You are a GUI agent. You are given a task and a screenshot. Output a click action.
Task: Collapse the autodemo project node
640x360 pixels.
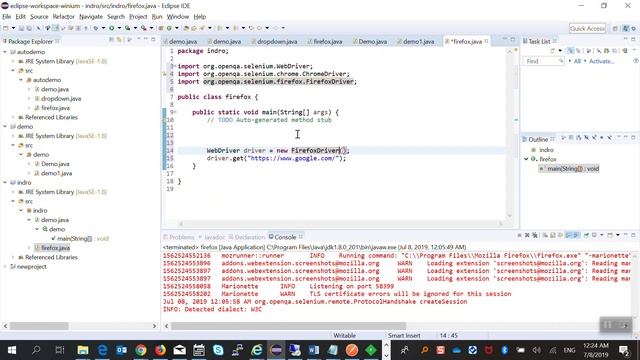5,52
